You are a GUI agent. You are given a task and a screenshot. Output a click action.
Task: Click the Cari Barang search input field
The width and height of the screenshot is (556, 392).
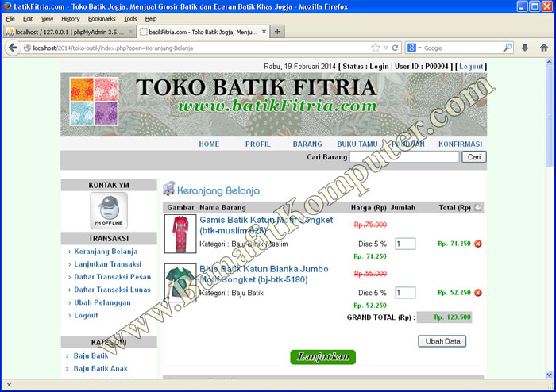coord(404,157)
